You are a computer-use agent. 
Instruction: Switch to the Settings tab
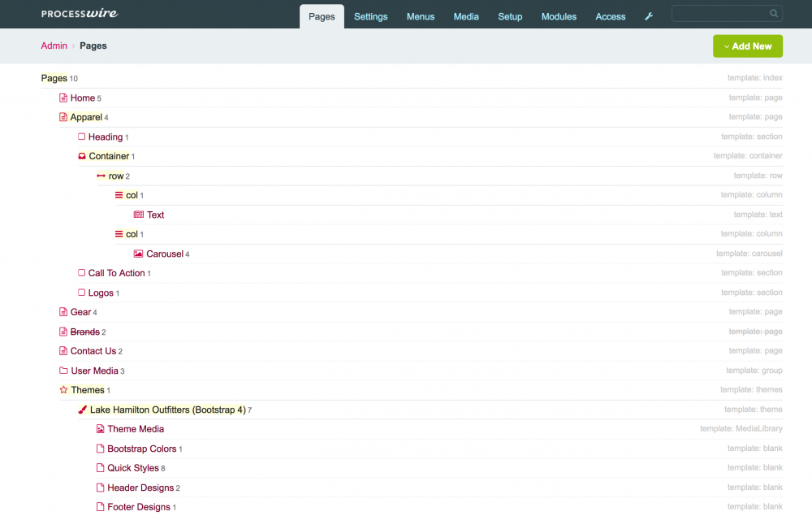tap(370, 16)
